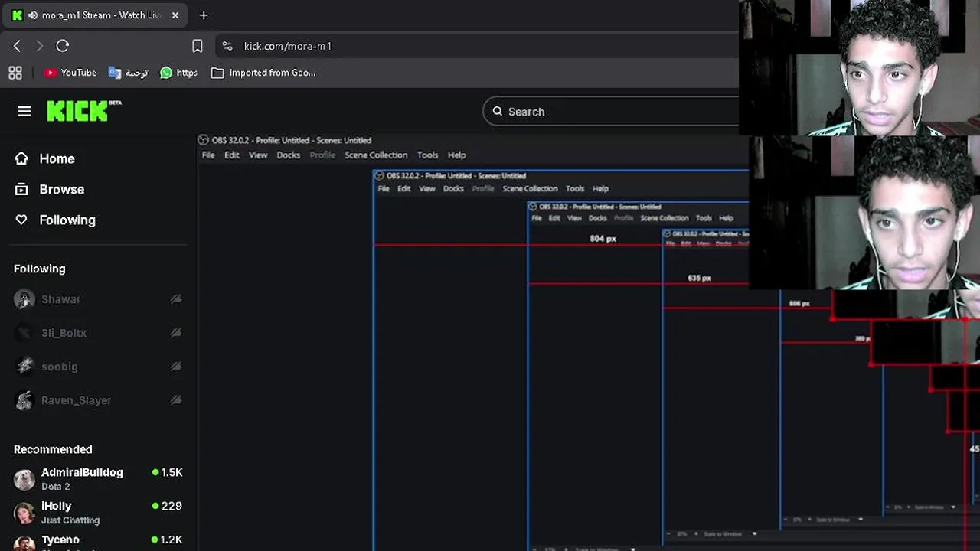Open Scene Collection menu in outermost OBS window
The image size is (980, 551).
click(376, 155)
